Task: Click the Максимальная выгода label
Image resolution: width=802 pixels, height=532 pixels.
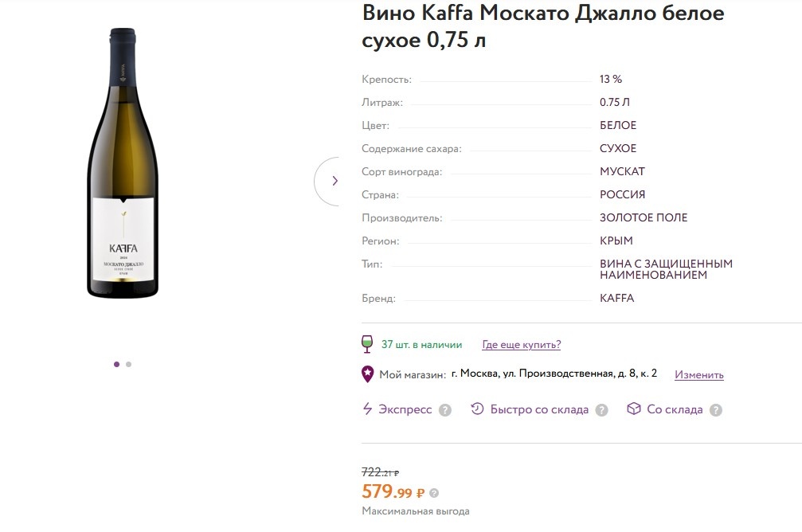Action: pos(416,511)
